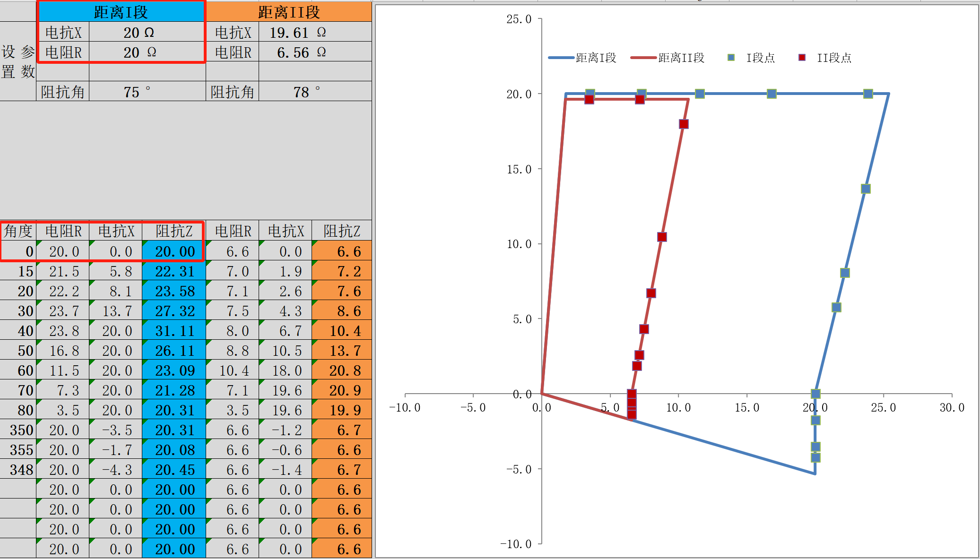980x559 pixels.
Task: Click the blue 阻抗Z cell showing 31.11
Action: [174, 331]
